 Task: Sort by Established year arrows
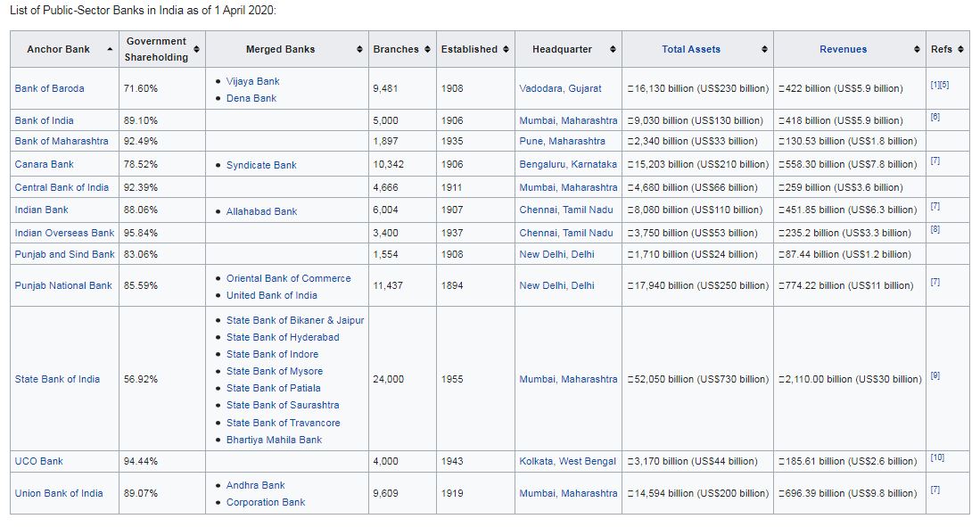point(506,49)
